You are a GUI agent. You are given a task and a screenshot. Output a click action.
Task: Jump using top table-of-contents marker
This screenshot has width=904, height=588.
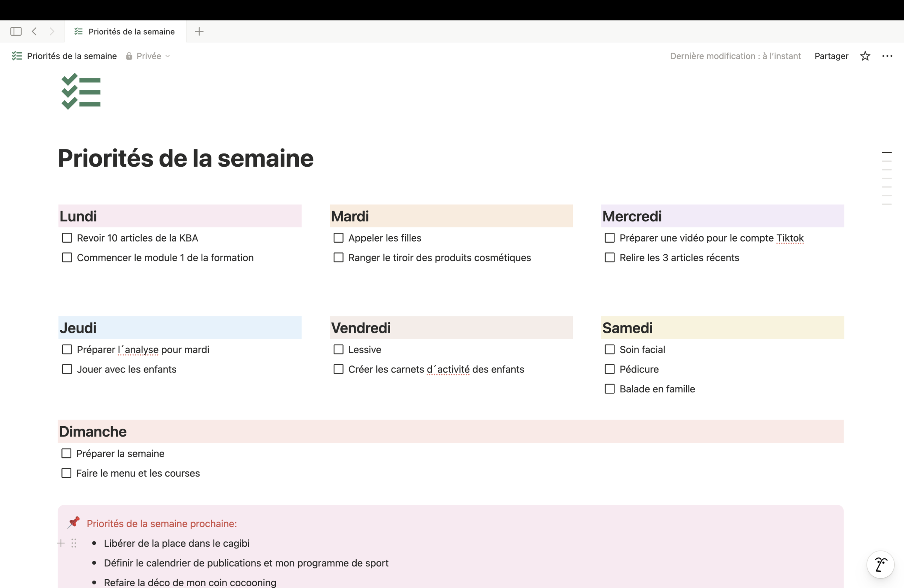click(887, 153)
